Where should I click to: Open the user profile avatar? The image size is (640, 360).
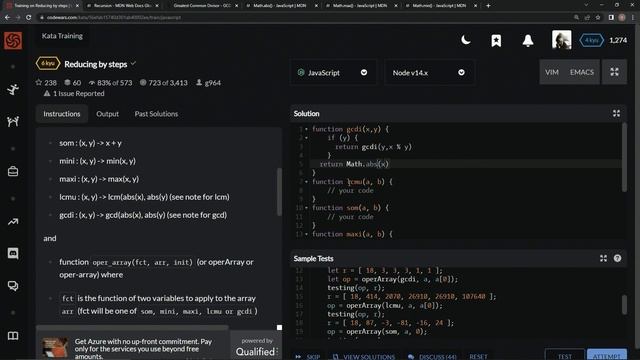(x=561, y=40)
